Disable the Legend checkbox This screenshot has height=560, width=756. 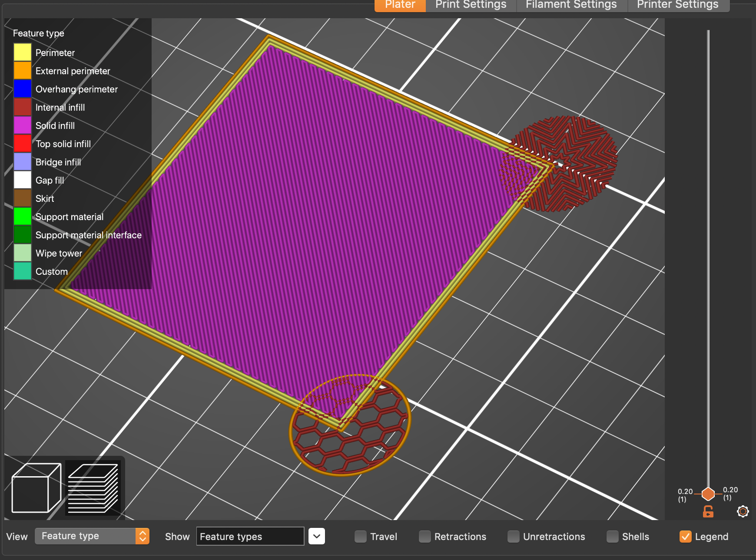[x=686, y=537]
